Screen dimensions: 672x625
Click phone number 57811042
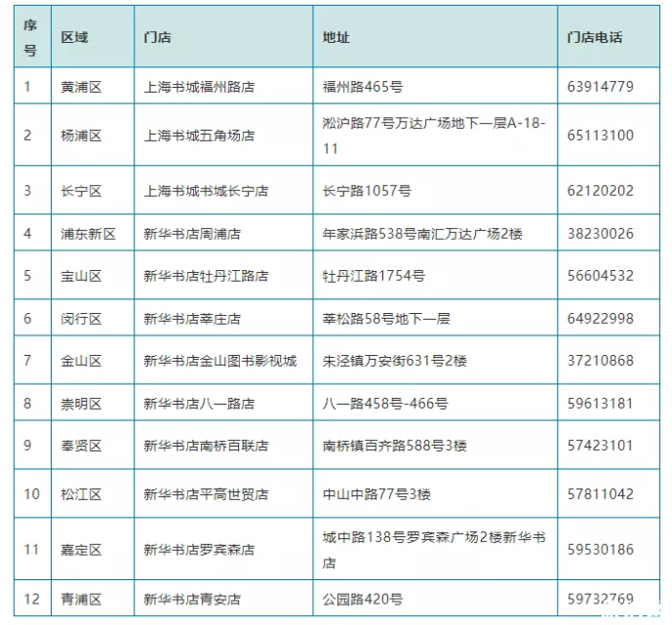600,494
